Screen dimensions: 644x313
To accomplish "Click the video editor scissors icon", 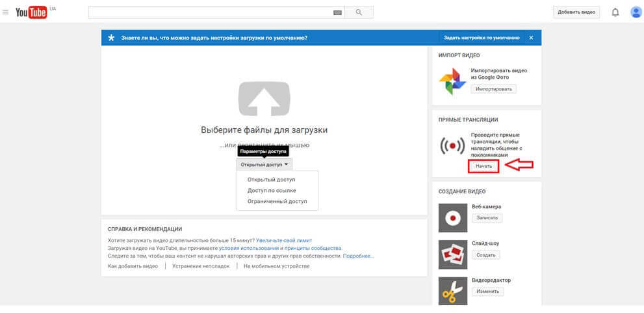I will 452,291.
